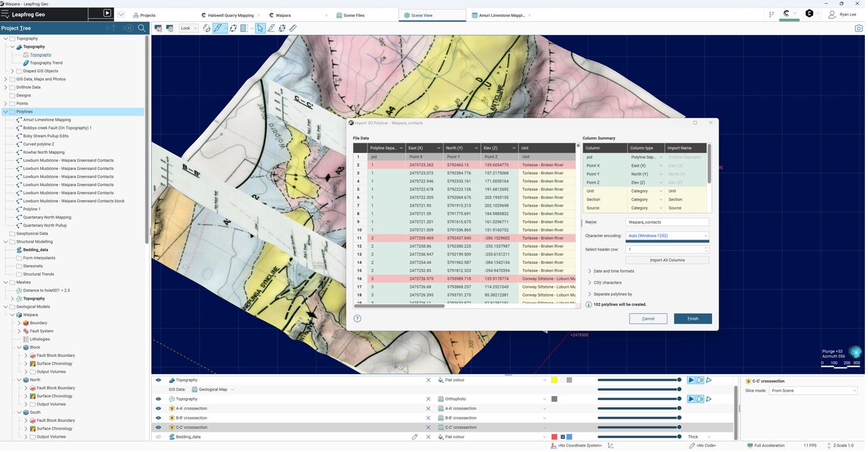Remove C-C' crosssection from the scene list
The width and height of the screenshot is (868, 452).
coord(428,428)
